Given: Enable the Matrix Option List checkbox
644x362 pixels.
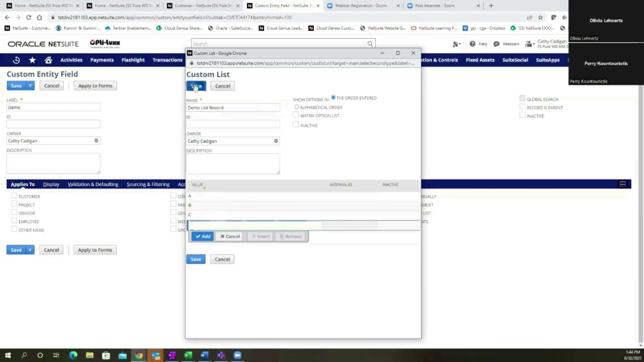Looking at the screenshot, I should click(296, 115).
